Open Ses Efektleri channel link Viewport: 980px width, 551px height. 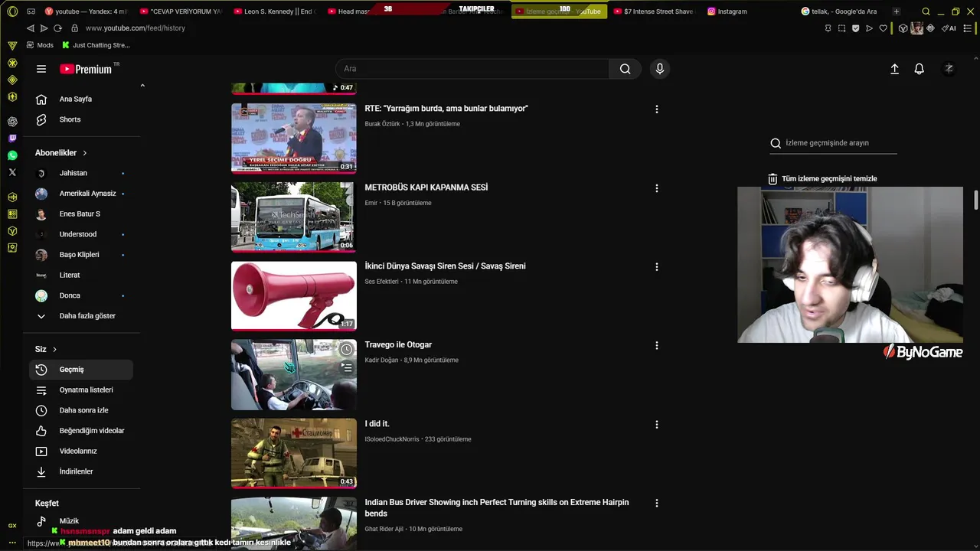point(381,282)
